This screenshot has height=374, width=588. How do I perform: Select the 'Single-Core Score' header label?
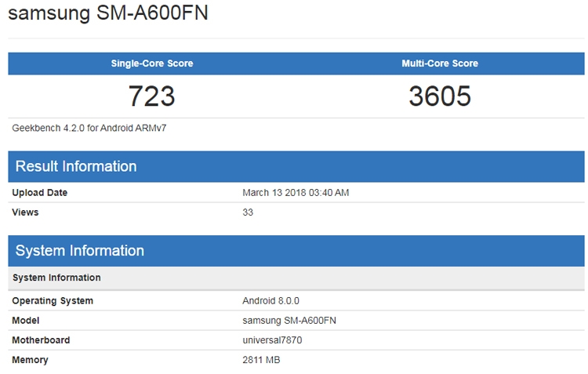[152, 64]
